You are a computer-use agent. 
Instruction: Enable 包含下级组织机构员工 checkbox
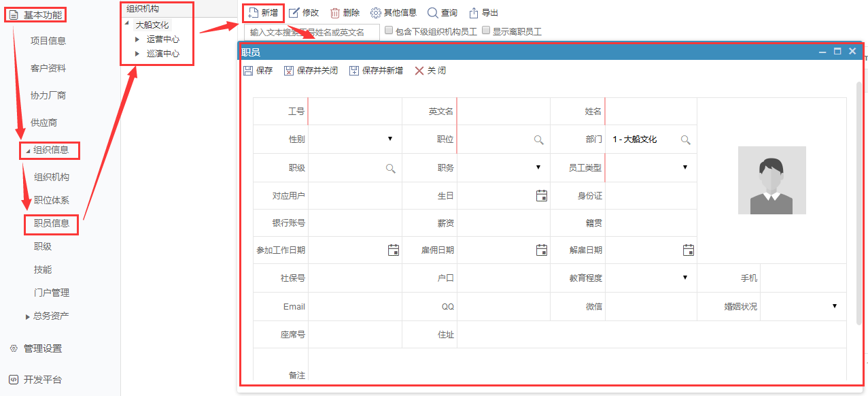[x=389, y=31]
